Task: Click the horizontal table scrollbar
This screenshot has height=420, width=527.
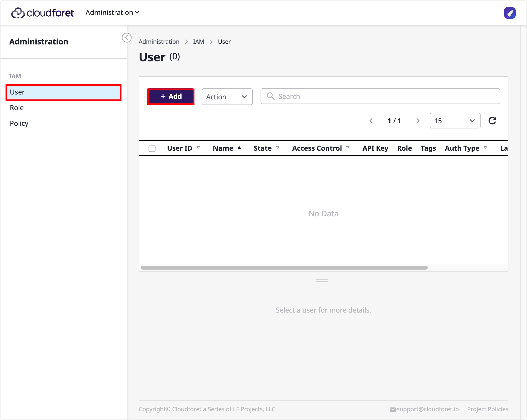Action: 284,268
